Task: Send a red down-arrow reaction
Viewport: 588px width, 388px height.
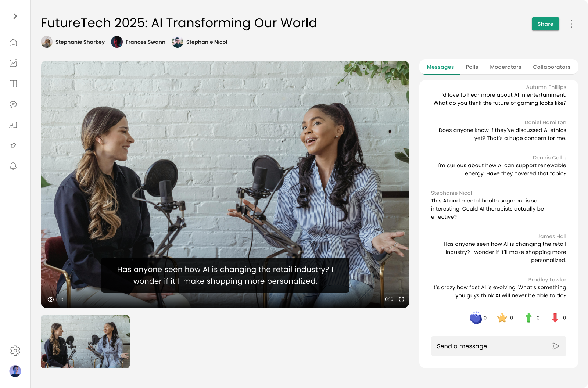Action: (555, 318)
